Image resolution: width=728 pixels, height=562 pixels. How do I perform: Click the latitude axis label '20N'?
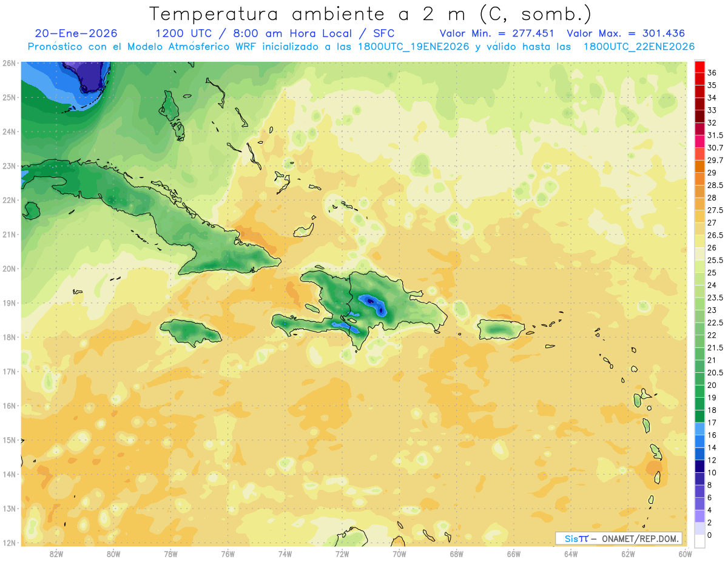[8, 269]
